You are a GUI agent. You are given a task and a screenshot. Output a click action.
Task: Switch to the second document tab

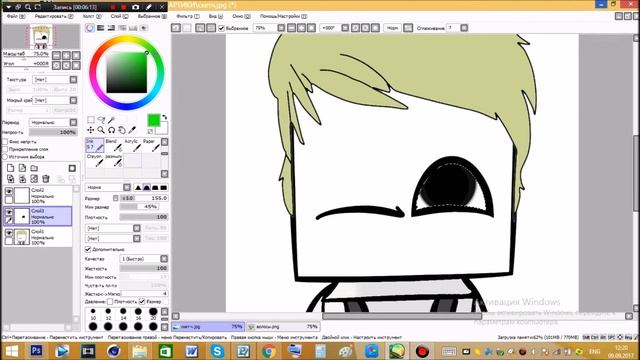tap(283, 327)
